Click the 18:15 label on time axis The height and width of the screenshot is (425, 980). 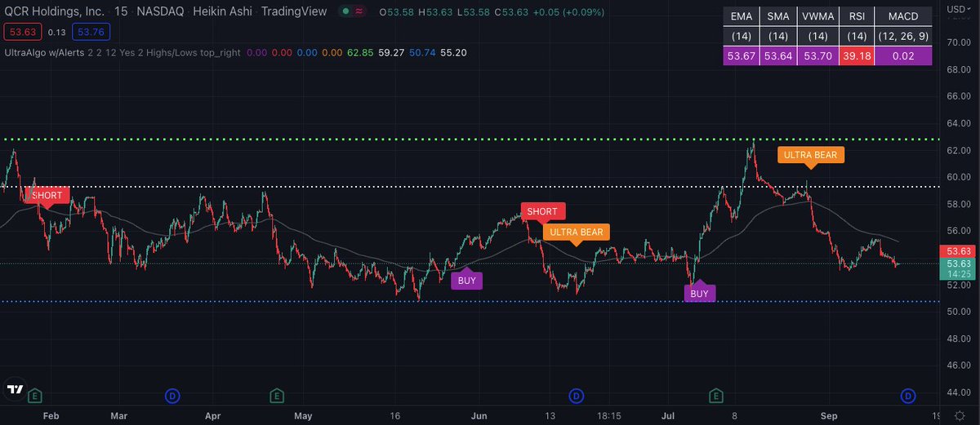tap(609, 415)
